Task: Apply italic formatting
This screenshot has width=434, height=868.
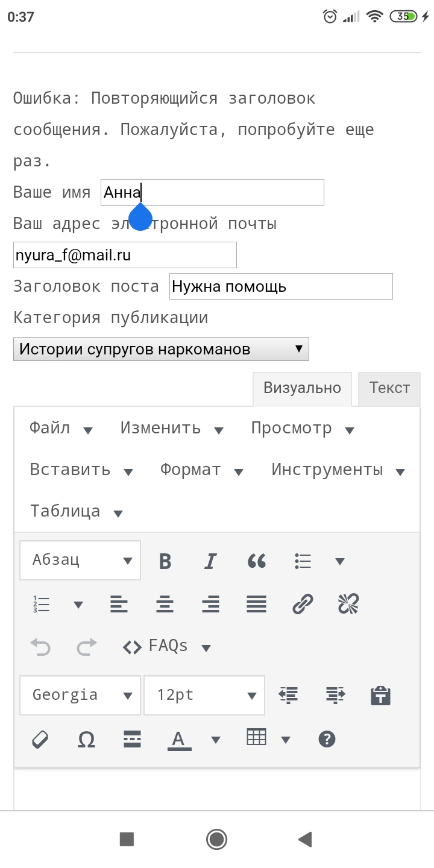Action: click(210, 561)
